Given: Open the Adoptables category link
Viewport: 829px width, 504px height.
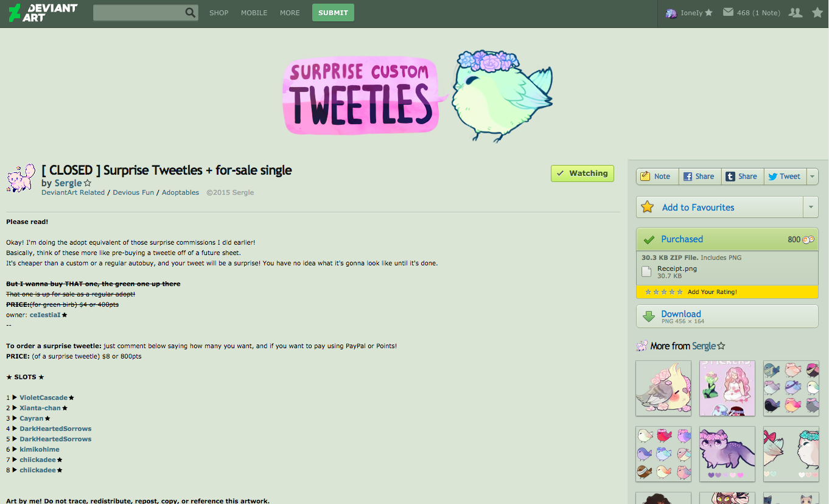Looking at the screenshot, I should 180,192.
